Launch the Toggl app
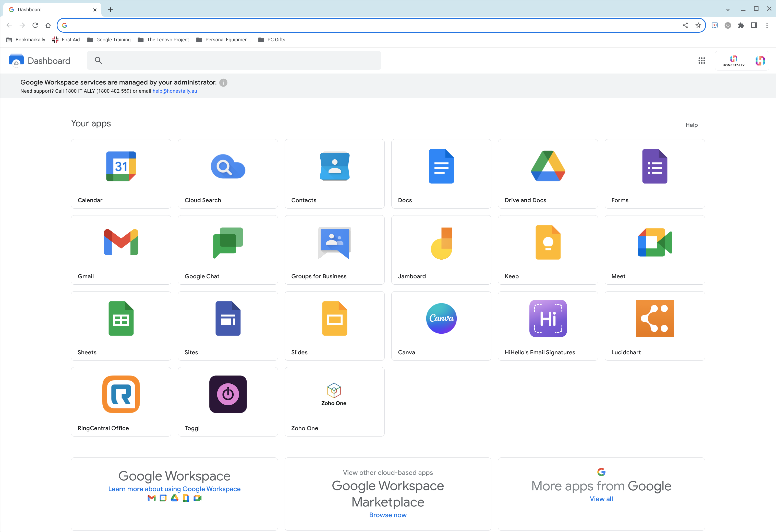Screen dimensions: 776x532 point(228,401)
